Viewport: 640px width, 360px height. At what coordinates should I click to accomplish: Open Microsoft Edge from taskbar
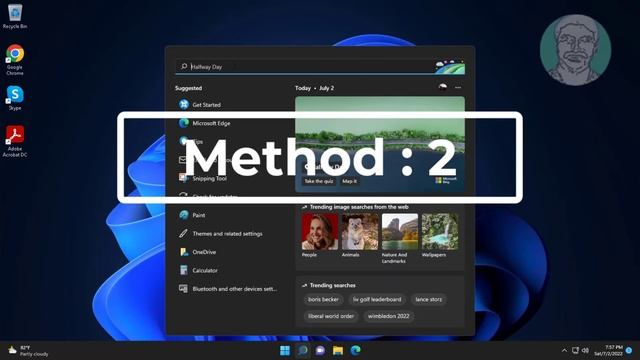pyautogui.click(x=356, y=350)
